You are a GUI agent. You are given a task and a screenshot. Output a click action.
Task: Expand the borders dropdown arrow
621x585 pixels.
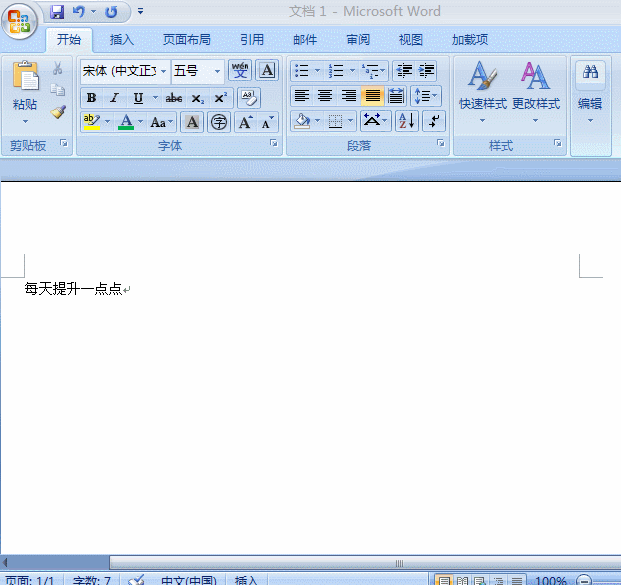point(351,120)
